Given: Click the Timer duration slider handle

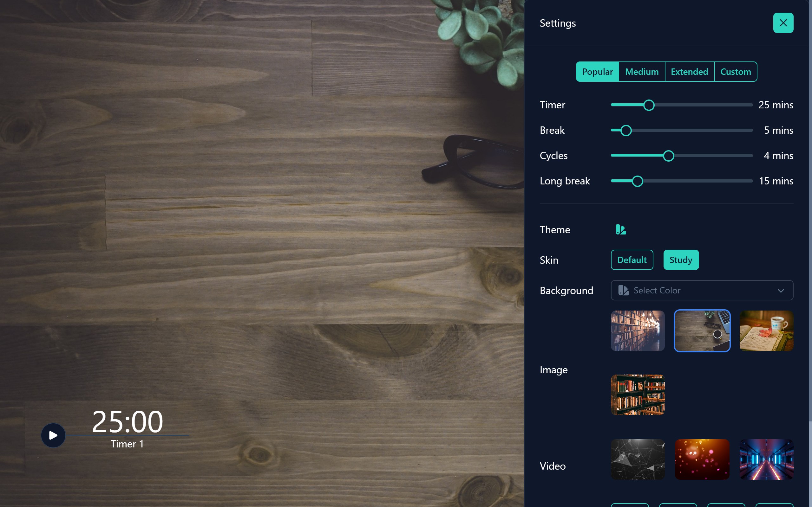Looking at the screenshot, I should pos(649,105).
